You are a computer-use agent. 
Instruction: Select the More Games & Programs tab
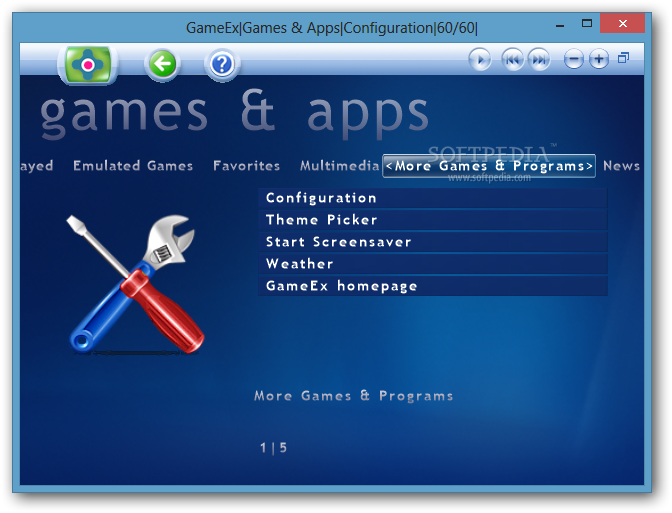(x=489, y=166)
